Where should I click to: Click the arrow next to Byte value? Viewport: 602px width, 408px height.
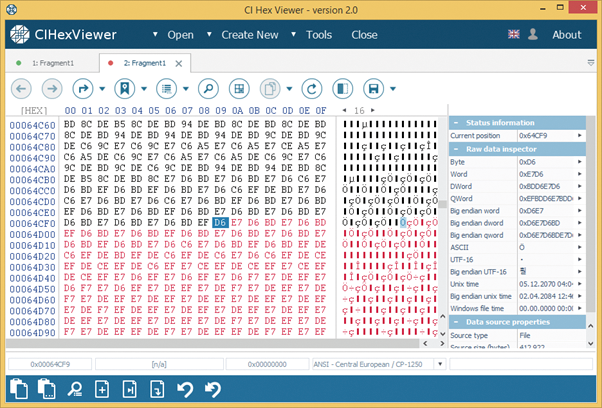(580, 162)
